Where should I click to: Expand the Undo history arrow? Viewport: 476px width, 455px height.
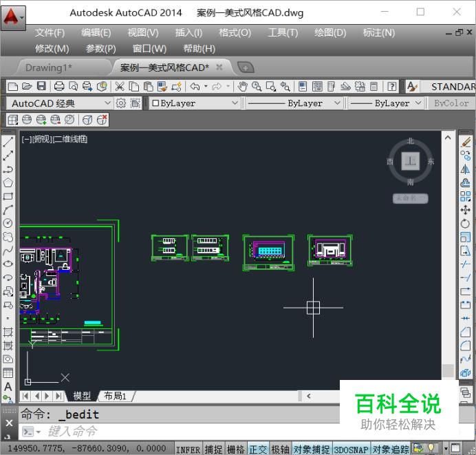tap(206, 87)
